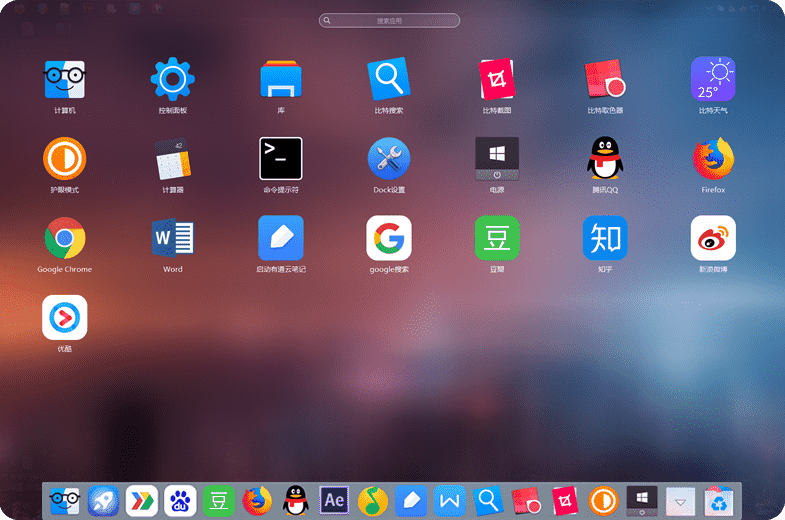Open the yellow music note dock icon

pos(372,501)
